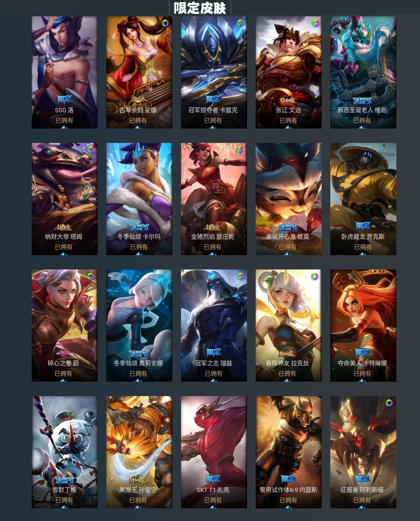Viewport: 420px width, 521px height.
Task: Select the 雪默丁格 snowman skin card
Action: click(x=65, y=452)
